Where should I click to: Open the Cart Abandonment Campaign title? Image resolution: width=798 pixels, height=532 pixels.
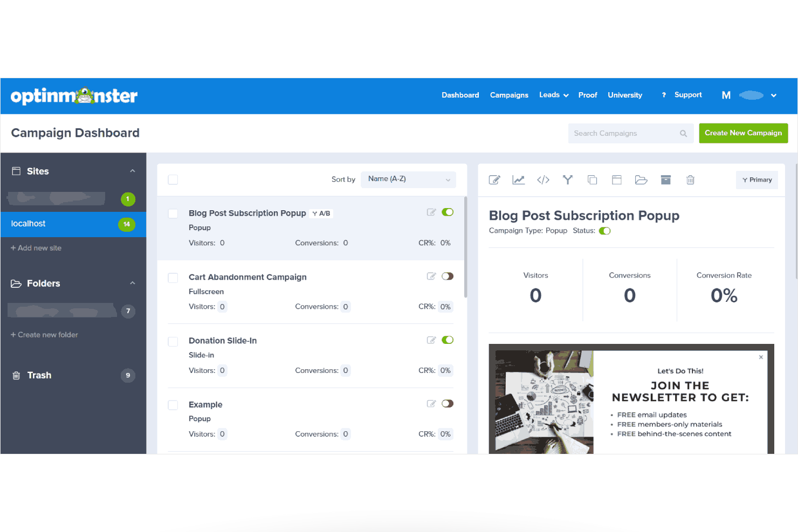(x=247, y=277)
